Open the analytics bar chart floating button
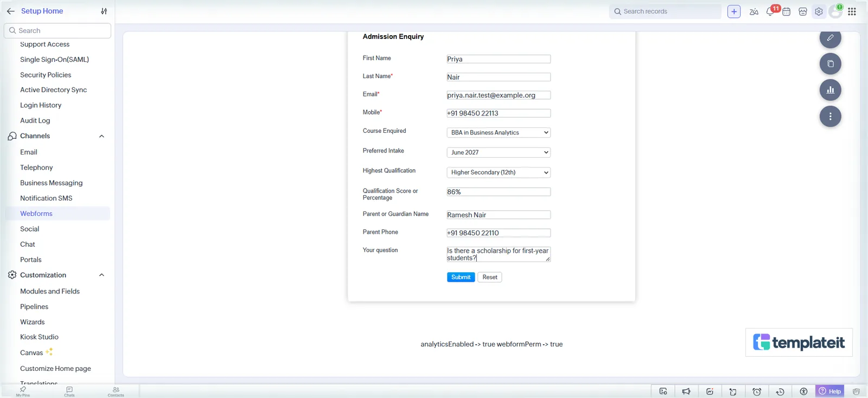The width and height of the screenshot is (868, 398). [x=830, y=90]
